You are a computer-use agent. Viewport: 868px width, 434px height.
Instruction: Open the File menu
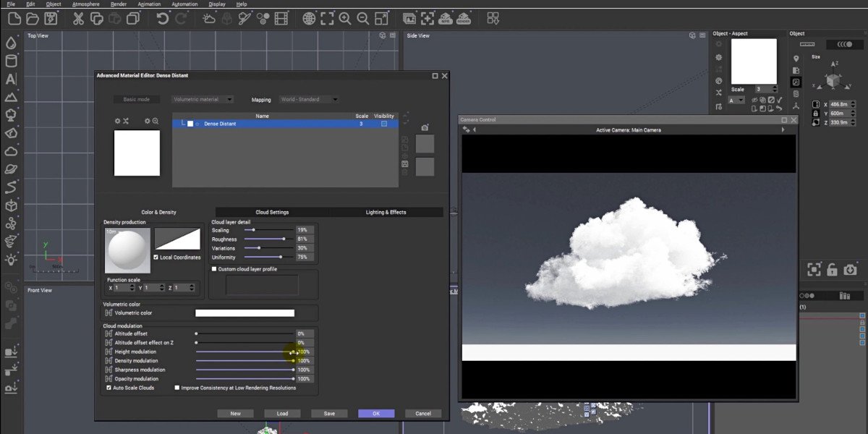point(11,4)
